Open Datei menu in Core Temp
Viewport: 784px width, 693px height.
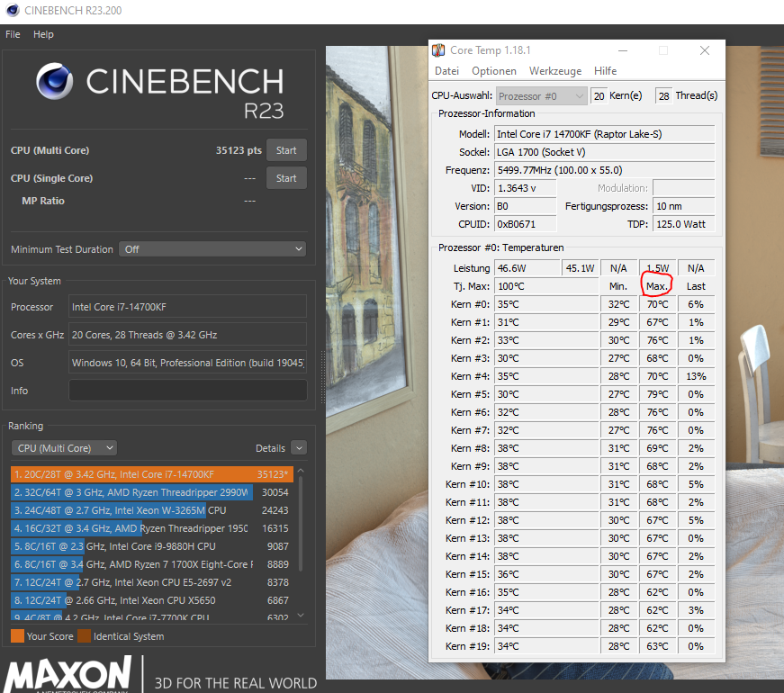point(447,71)
